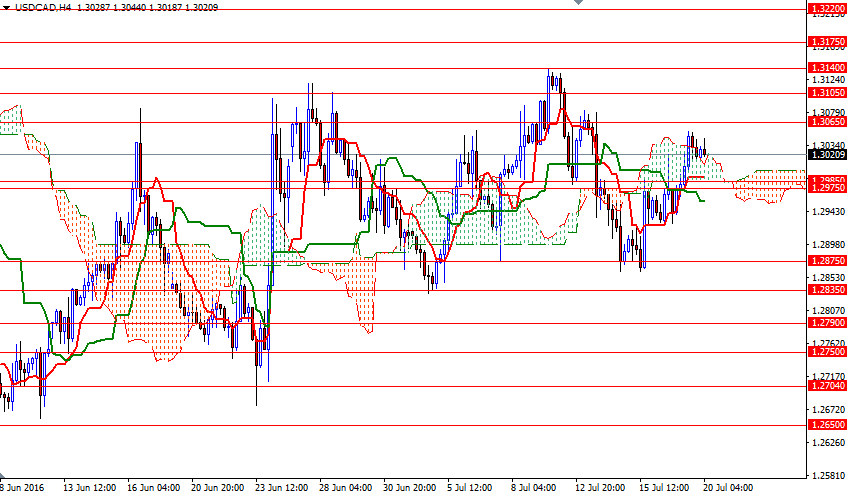Click the 1.26260 price scale value

[x=828, y=443]
